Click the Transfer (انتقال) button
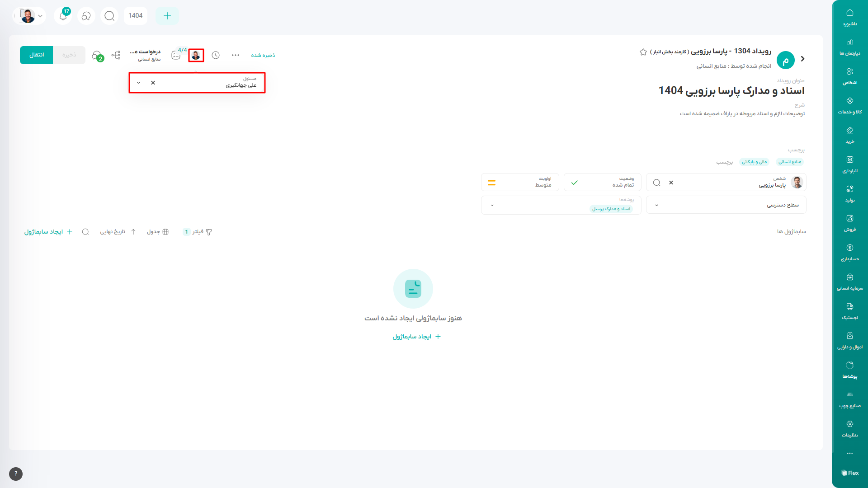 point(37,55)
